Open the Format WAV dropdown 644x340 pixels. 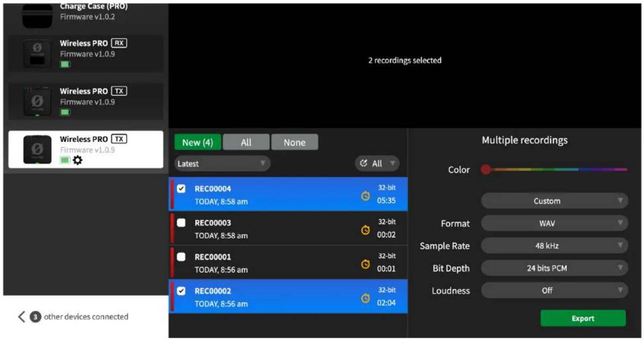[x=554, y=223]
